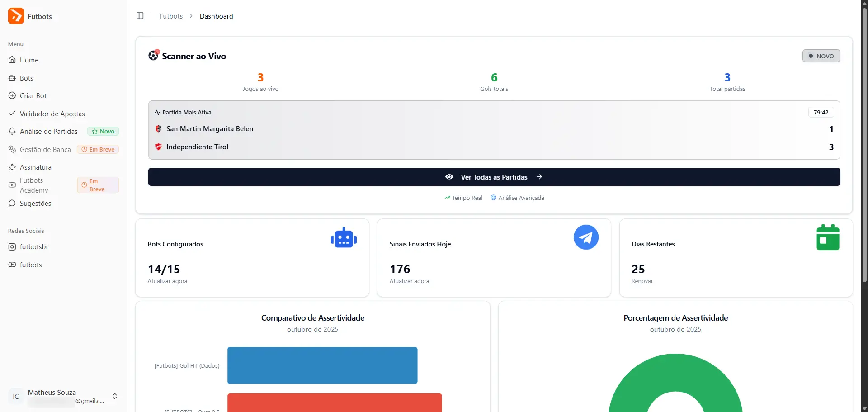The image size is (868, 412).
Task: Click the Tempo Real trend icon
Action: [447, 198]
